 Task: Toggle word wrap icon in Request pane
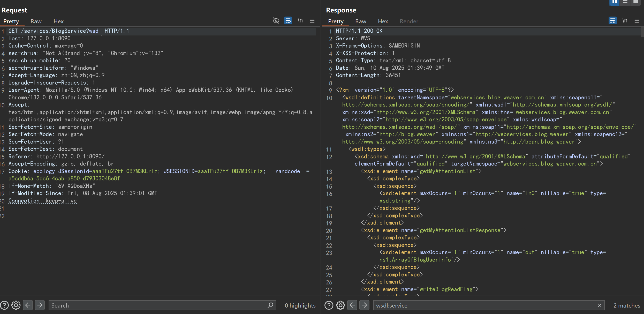pos(288,21)
